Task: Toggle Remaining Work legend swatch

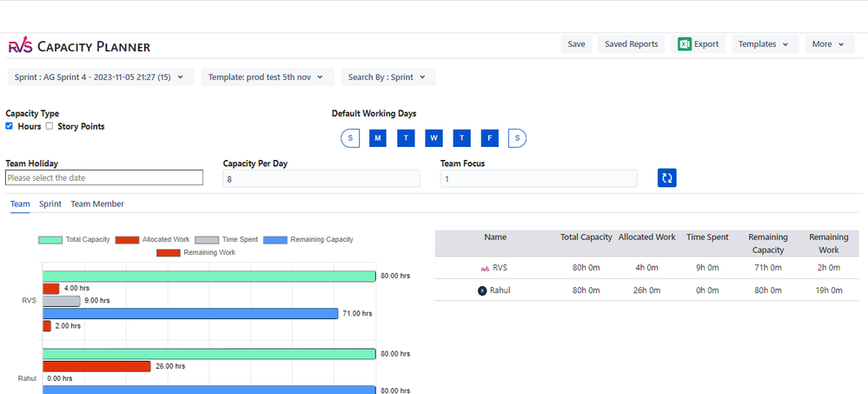Action: click(x=169, y=253)
